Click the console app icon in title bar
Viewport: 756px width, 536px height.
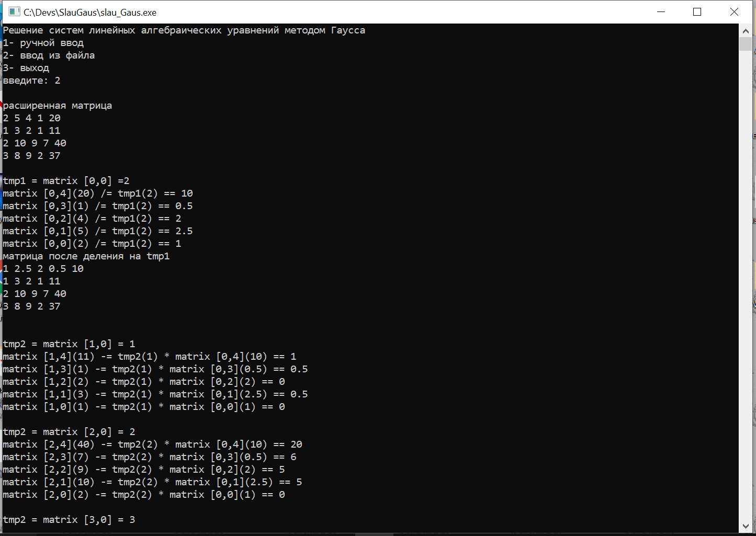pos(14,12)
